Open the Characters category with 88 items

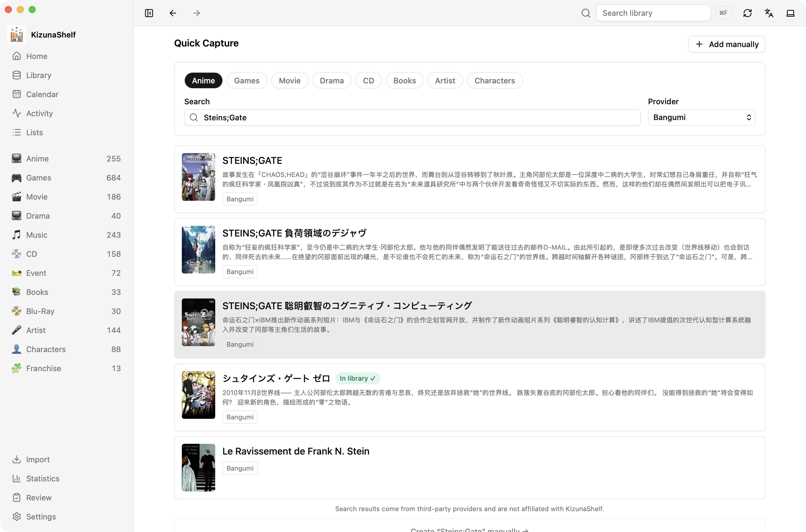click(x=66, y=349)
